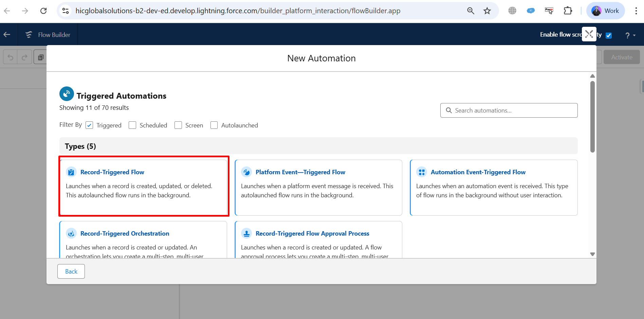The height and width of the screenshot is (319, 644).
Task: Check the Autolaunched filter checkbox
Action: click(214, 125)
